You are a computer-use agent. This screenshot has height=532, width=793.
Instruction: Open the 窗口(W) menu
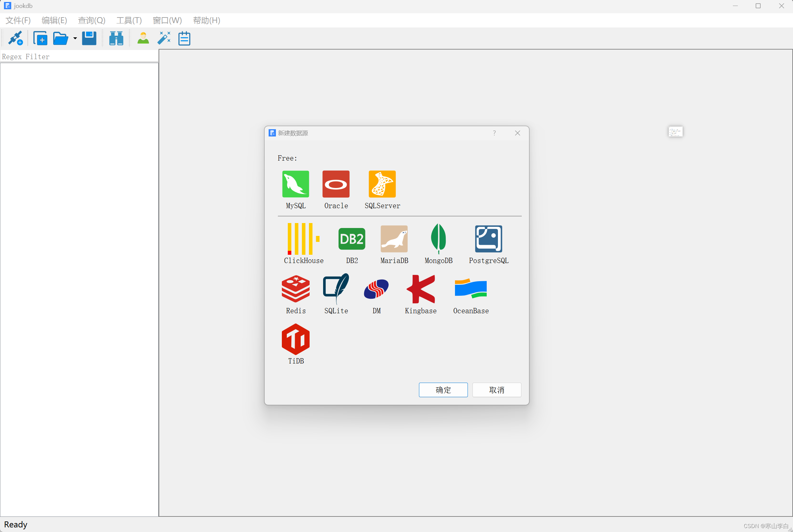167,20
